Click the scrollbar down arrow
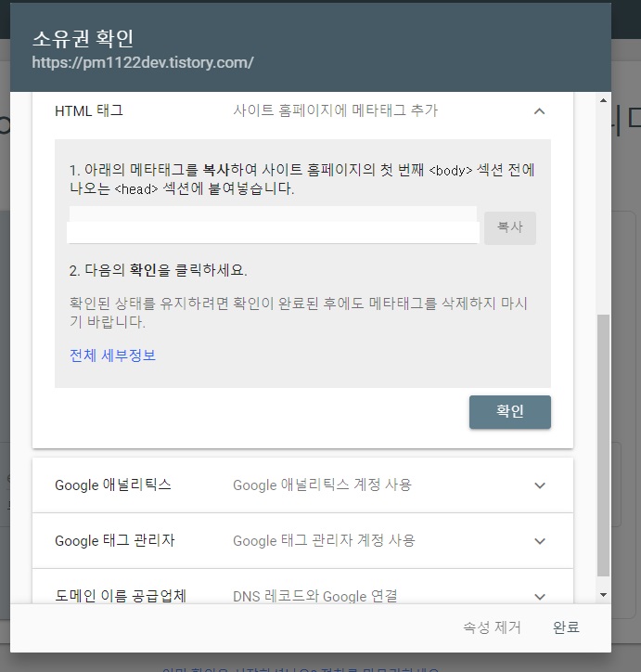Image resolution: width=641 pixels, height=672 pixels. coord(603,595)
